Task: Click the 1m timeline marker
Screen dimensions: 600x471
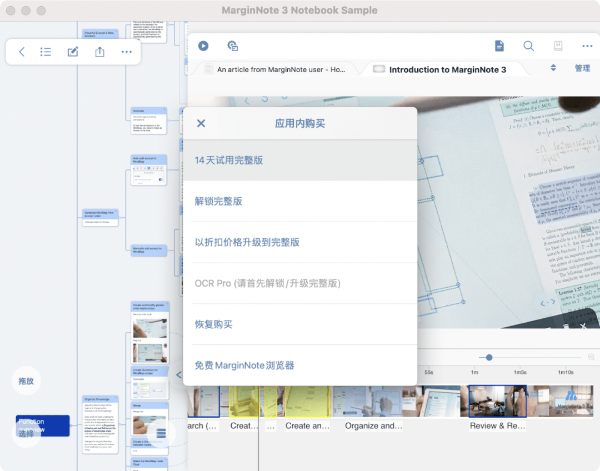Action: (474, 372)
